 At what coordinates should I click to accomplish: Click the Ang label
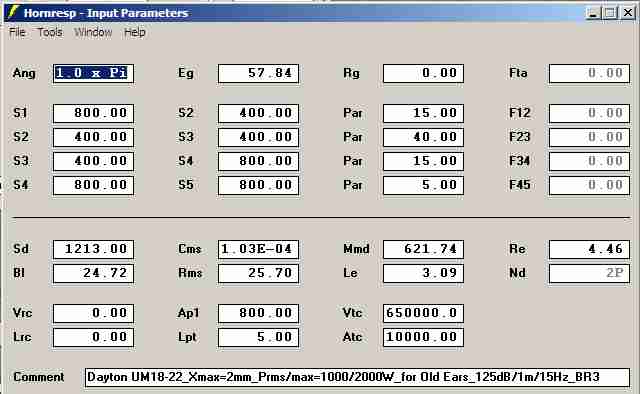24,73
